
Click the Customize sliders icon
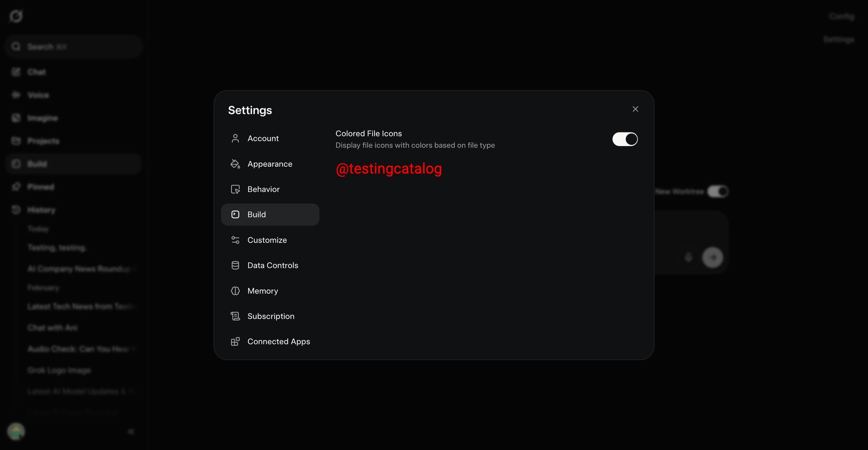(x=235, y=240)
